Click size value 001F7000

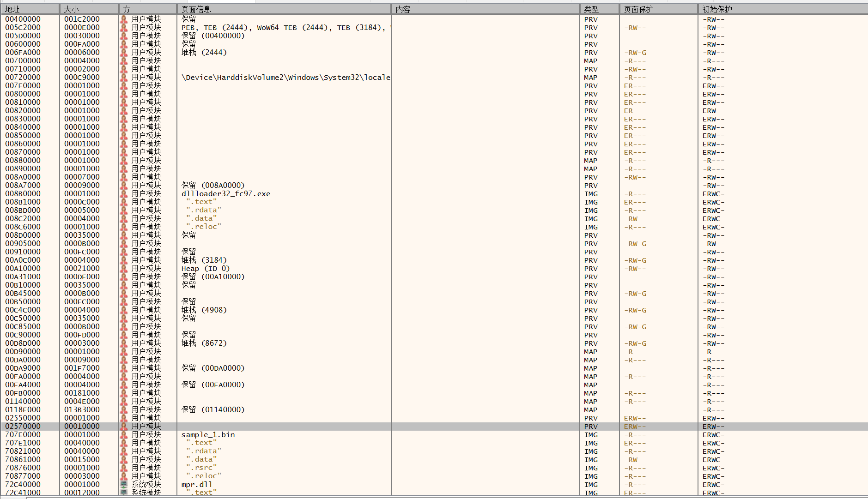coord(82,368)
